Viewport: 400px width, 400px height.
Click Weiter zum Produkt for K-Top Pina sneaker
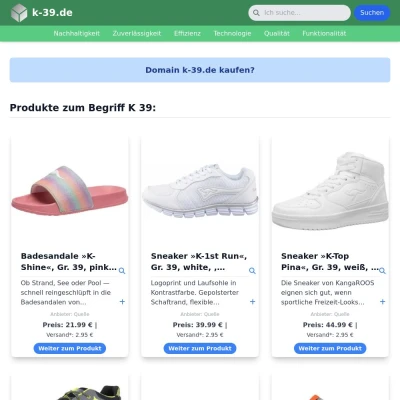[x=330, y=348]
